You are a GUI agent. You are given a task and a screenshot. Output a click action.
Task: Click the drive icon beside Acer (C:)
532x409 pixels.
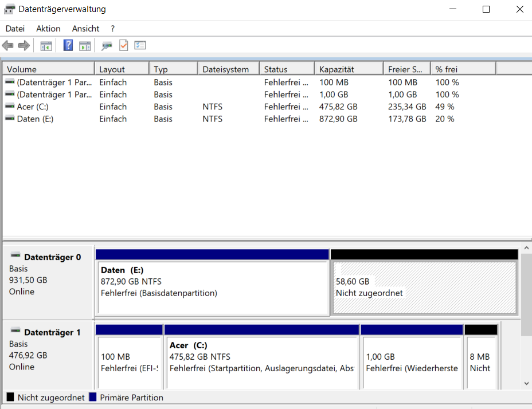(x=10, y=106)
